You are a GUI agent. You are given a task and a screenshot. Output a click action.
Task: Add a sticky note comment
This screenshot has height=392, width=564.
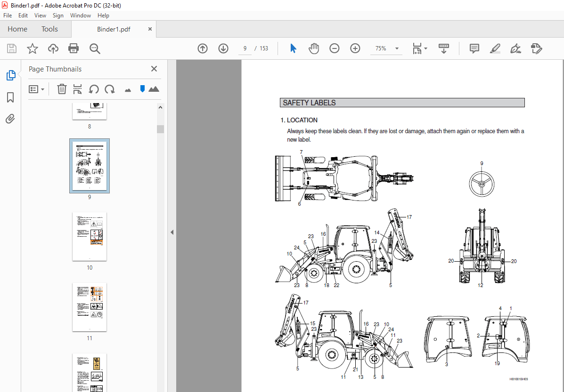point(474,48)
